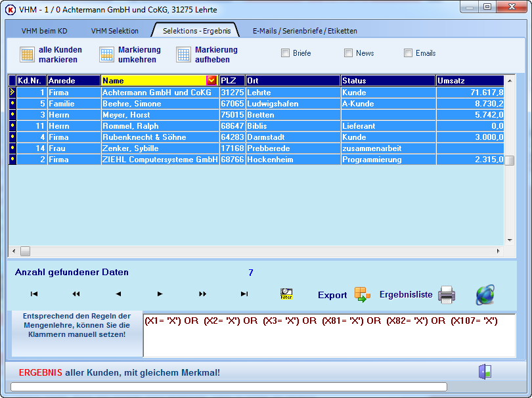Screen dimensions: 532x398
Task: Toggle the News checkbox
Action: (349, 53)
